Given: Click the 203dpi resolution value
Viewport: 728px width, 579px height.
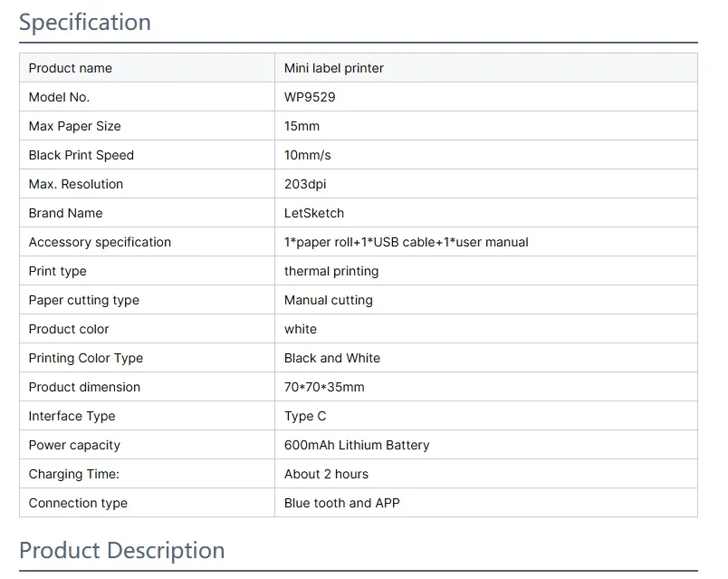Looking at the screenshot, I should tap(305, 184).
